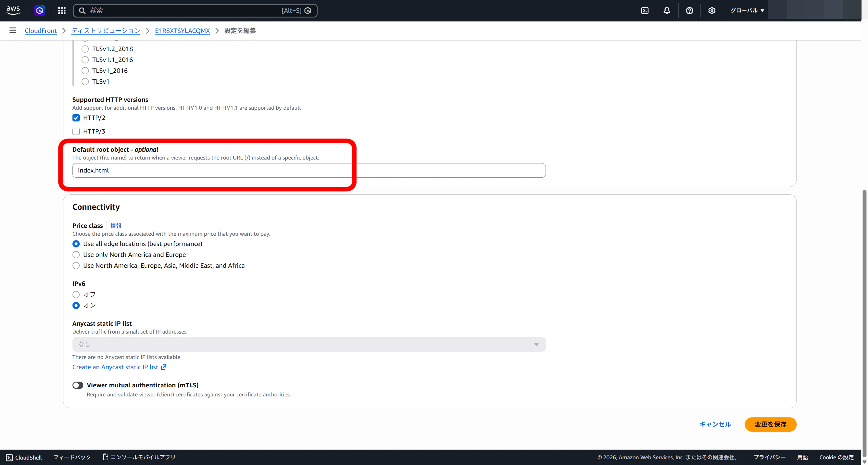Click the 変更を保存 button
Screen dimensions: 868x465
click(x=770, y=424)
